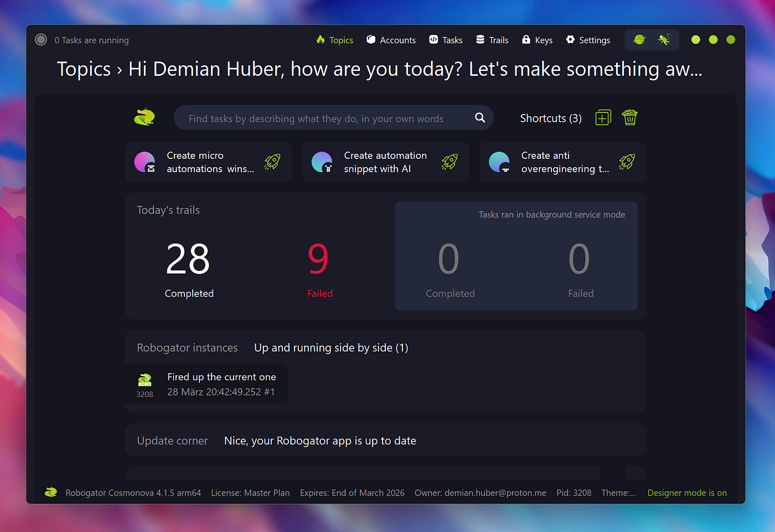Screen dimensions: 775x532
Task: Click the Update corner label
Action: pyautogui.click(x=172, y=441)
